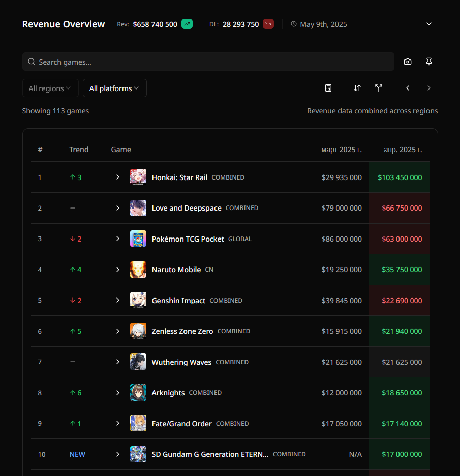Click the red downloads trend down badge
Screen dimensions: 460x476
point(268,24)
